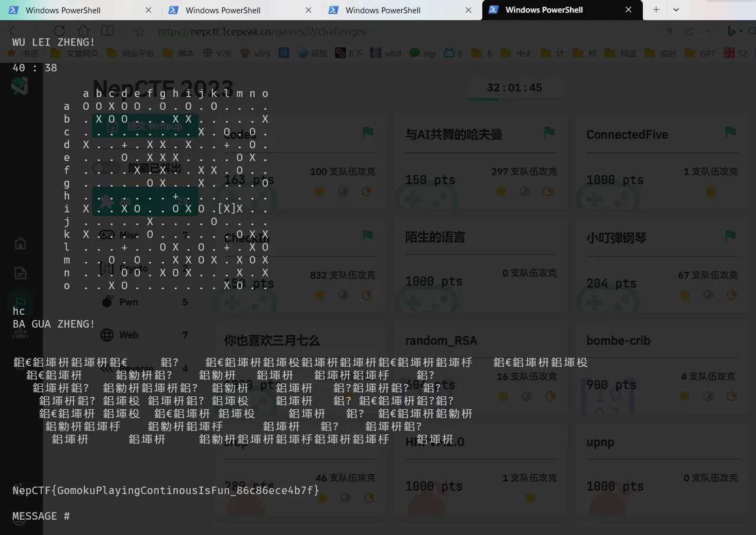Close the active fourth PowerShell tab
756x535 pixels.
point(628,10)
